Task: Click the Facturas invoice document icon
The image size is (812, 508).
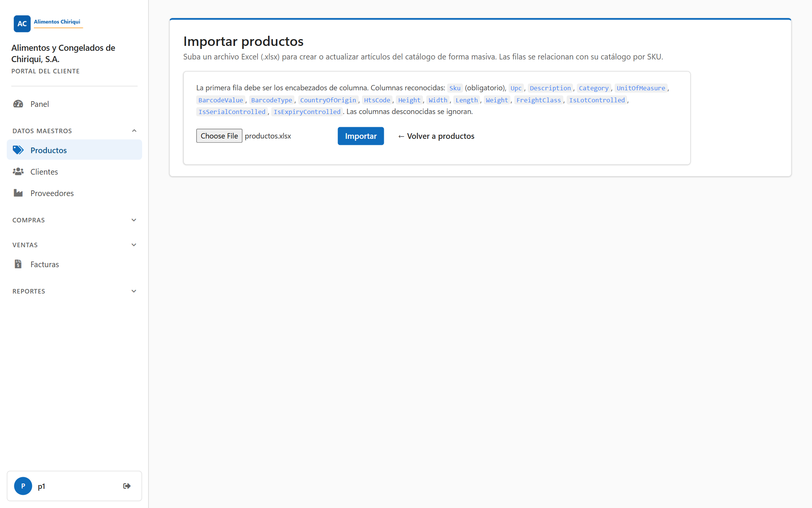Action: pos(18,264)
